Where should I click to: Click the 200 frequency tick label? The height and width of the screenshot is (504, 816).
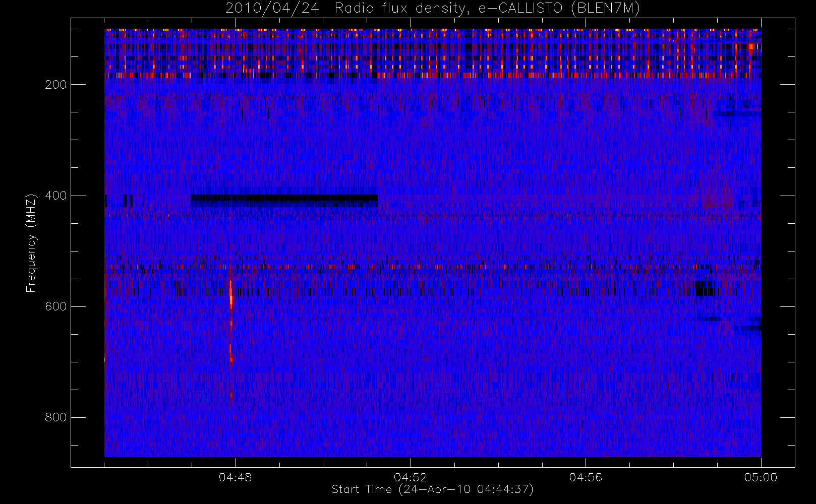click(55, 85)
